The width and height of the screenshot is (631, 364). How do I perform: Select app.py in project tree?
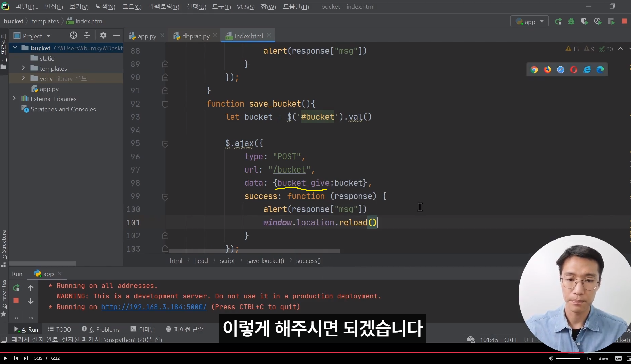pos(49,89)
